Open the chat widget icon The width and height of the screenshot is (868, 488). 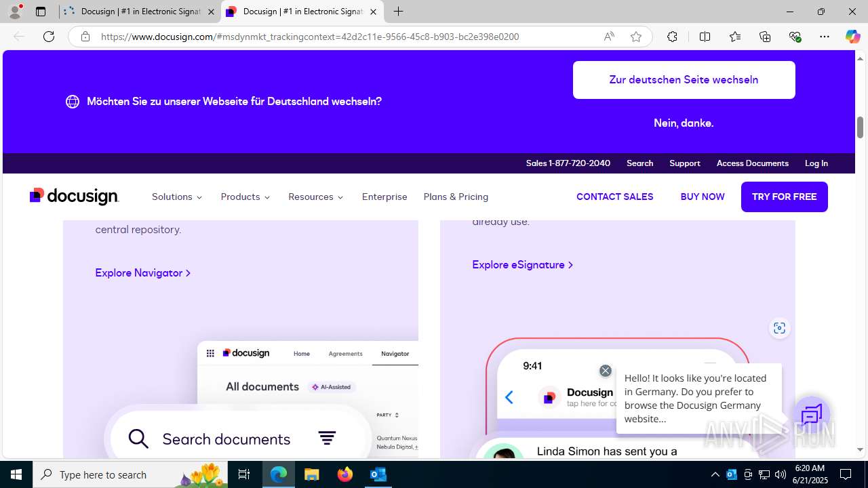811,415
